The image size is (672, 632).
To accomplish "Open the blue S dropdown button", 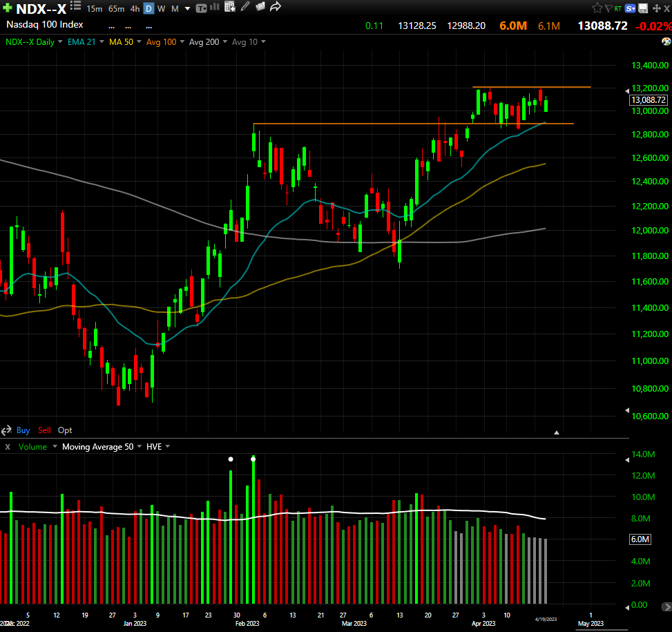I will (630, 8).
